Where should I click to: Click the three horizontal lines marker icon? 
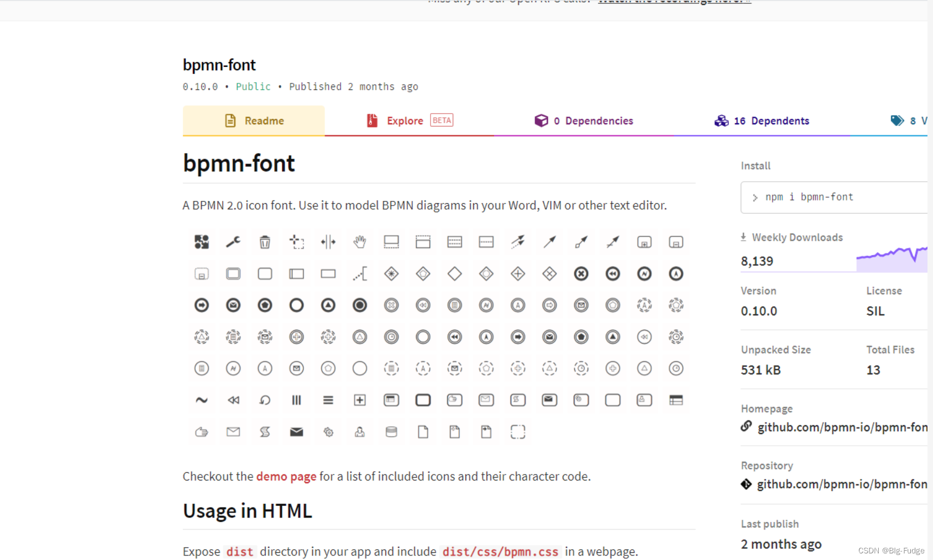pyautogui.click(x=328, y=400)
